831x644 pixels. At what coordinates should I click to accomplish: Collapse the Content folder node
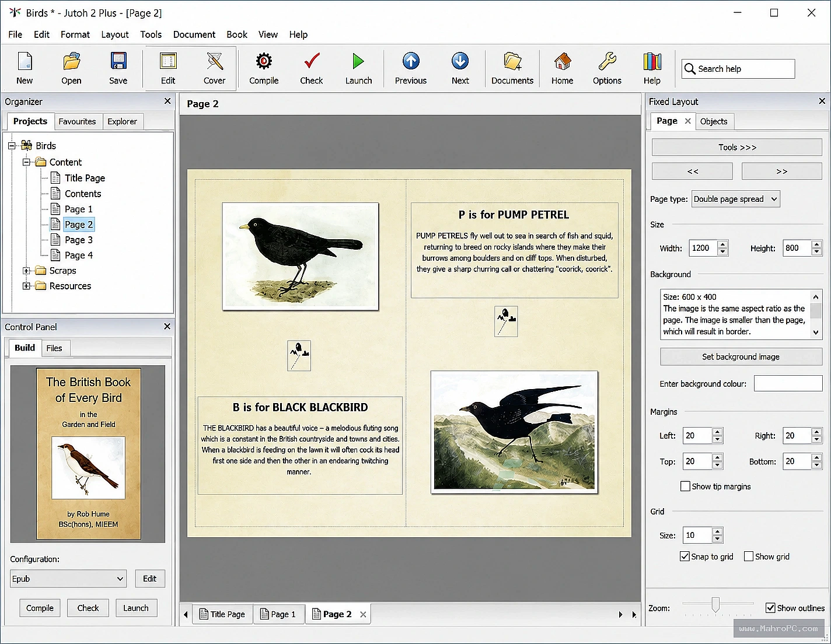coord(26,162)
